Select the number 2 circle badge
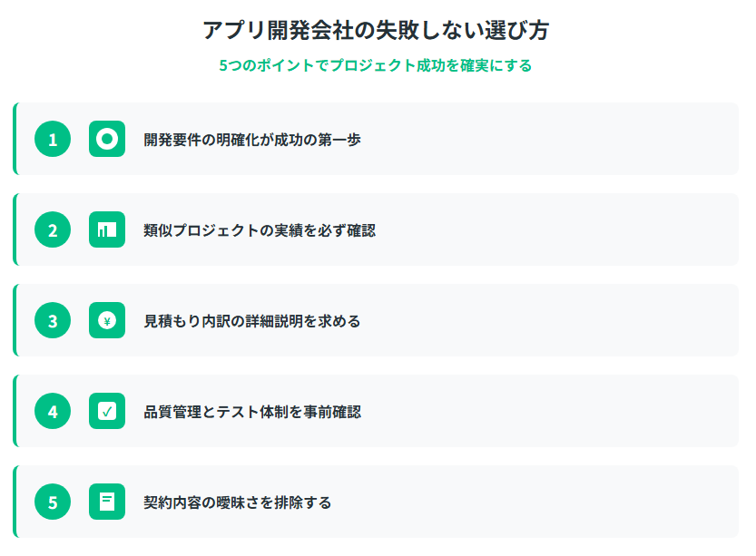The width and height of the screenshot is (756, 556). [53, 229]
